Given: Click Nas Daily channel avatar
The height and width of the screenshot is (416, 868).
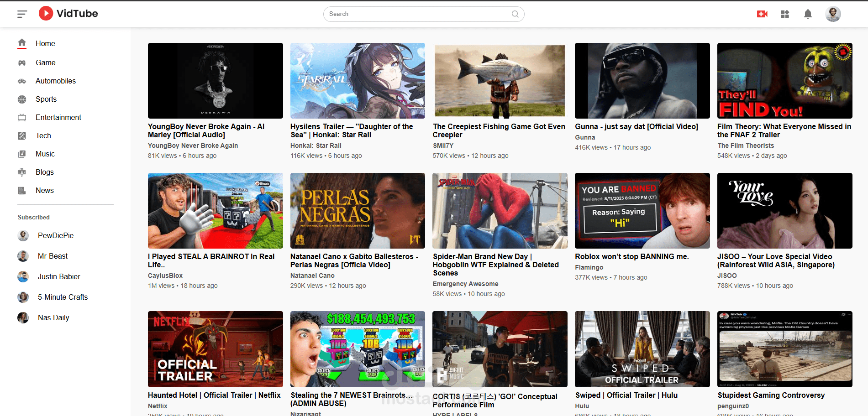Looking at the screenshot, I should [x=23, y=317].
